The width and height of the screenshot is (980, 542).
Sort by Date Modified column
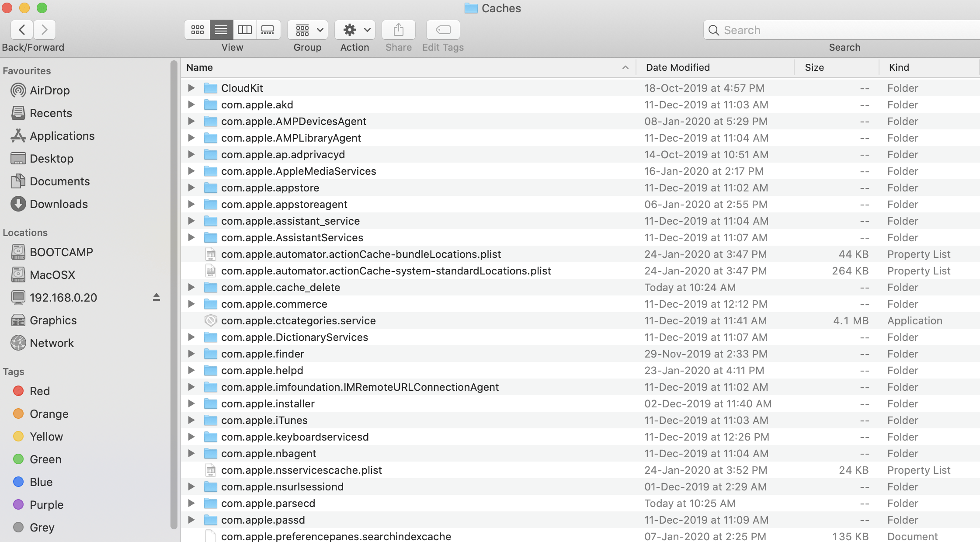click(715, 67)
